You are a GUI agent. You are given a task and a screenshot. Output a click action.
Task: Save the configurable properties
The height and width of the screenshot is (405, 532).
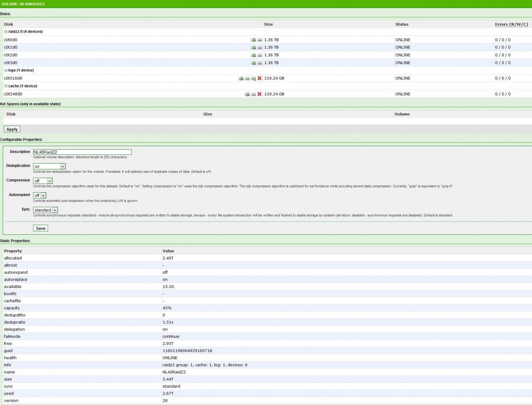(41, 228)
